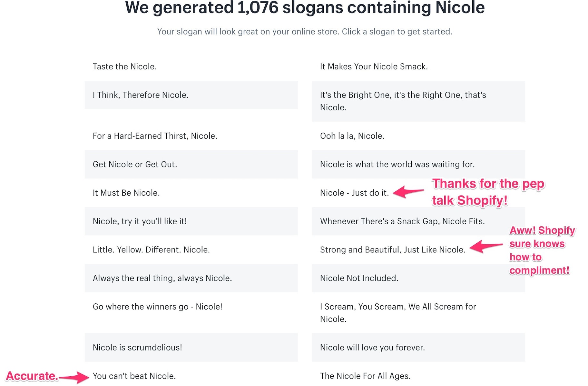The image size is (588, 386).
Task: Choose the "Ooh la la, Nicole." slogan
Action: click(x=352, y=136)
